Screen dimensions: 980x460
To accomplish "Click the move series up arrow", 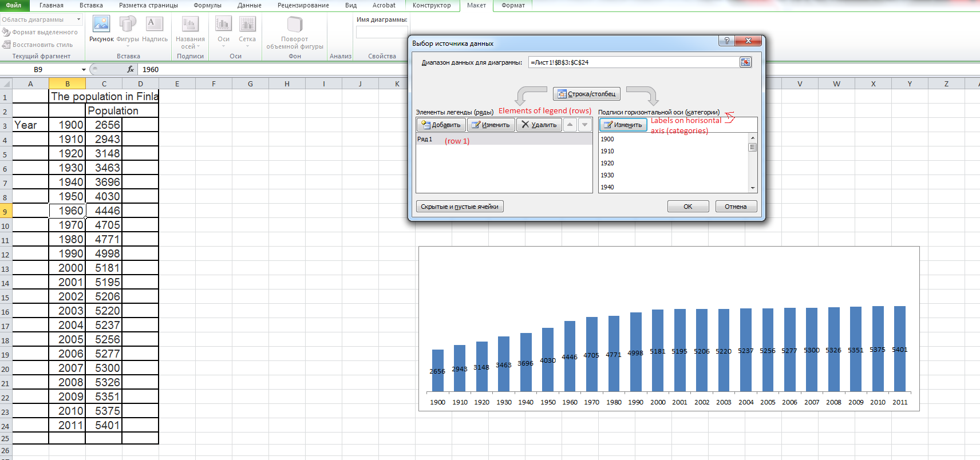I will coord(570,125).
